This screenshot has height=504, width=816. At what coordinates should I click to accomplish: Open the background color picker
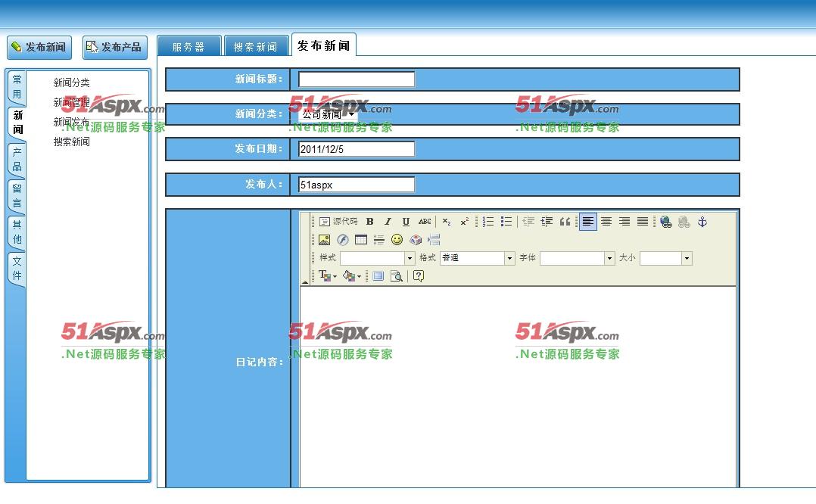coord(352,275)
